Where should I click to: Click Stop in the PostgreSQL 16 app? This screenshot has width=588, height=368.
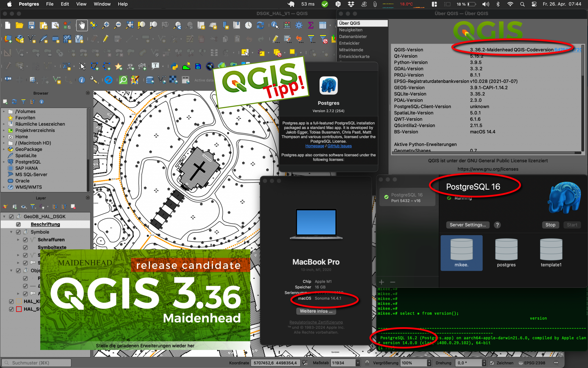(x=550, y=225)
